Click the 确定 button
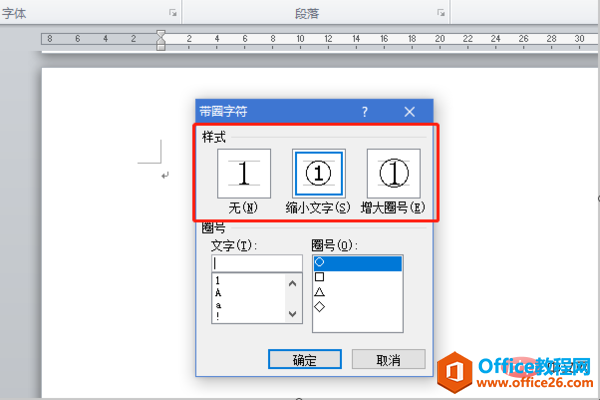The width and height of the screenshot is (600, 400). click(x=305, y=359)
